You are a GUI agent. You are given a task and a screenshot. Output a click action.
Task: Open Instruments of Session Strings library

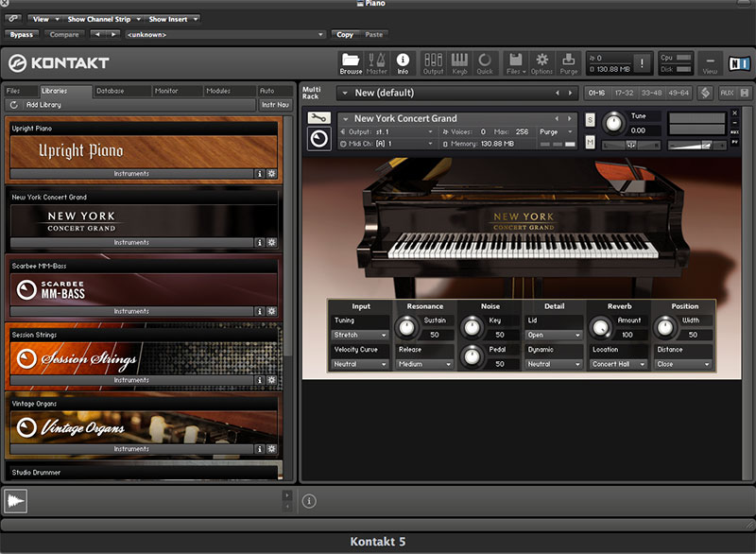click(x=131, y=380)
